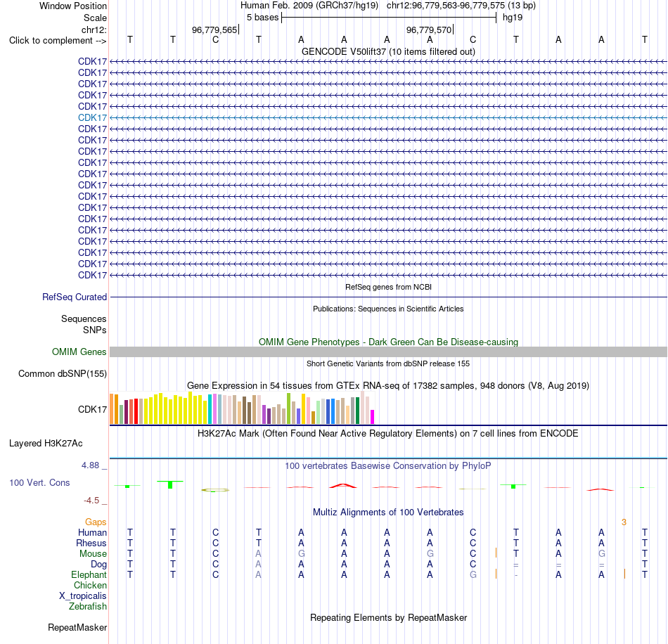Select the Rhesus species row label
Viewport: 668px width, 644px height.
pos(91,543)
